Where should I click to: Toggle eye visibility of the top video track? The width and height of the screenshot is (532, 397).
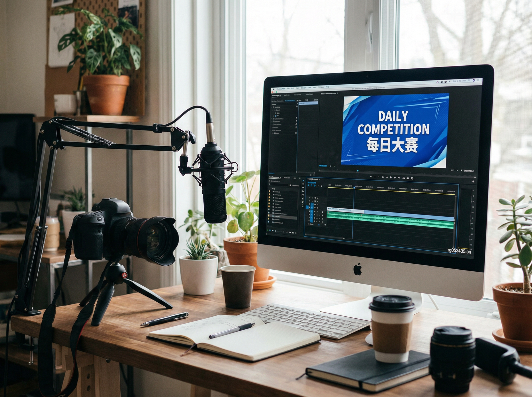coord(318,198)
